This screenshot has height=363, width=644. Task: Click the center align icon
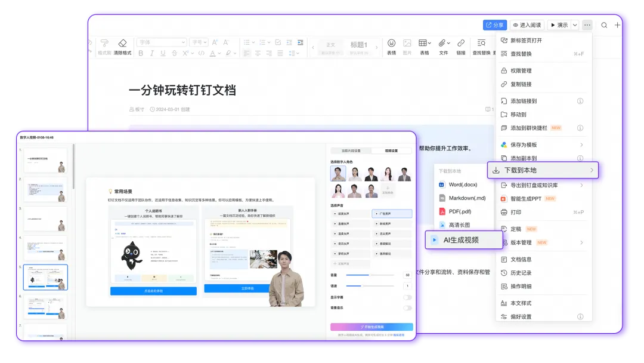click(258, 53)
